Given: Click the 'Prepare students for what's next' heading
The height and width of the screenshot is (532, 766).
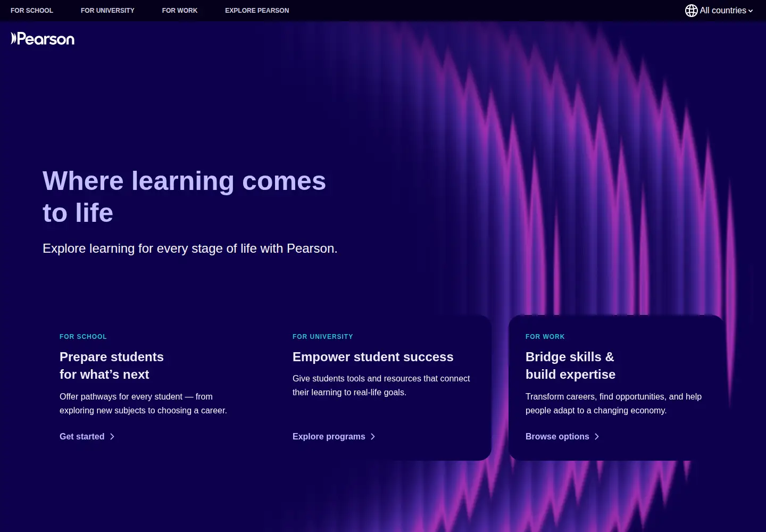Looking at the screenshot, I should 112,365.
